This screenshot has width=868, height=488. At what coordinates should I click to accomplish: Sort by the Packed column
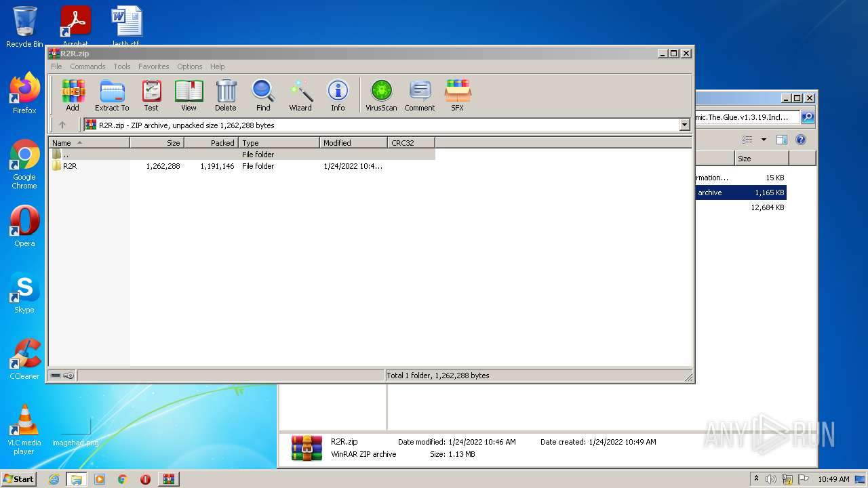click(x=211, y=143)
